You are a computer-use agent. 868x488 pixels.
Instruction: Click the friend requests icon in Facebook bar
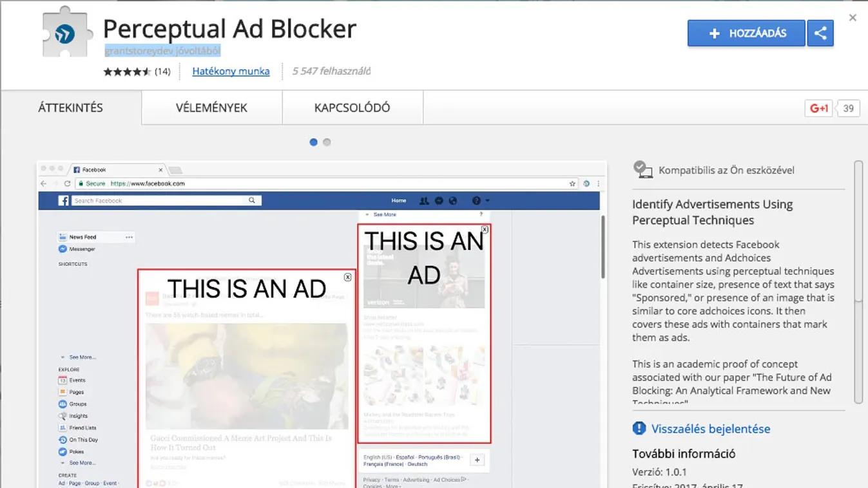424,201
